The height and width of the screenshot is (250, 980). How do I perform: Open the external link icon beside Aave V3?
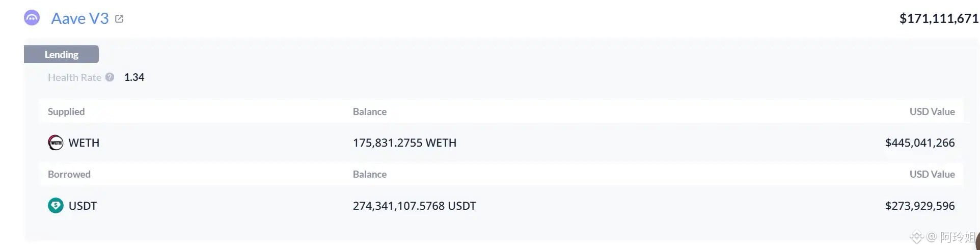pos(119,19)
